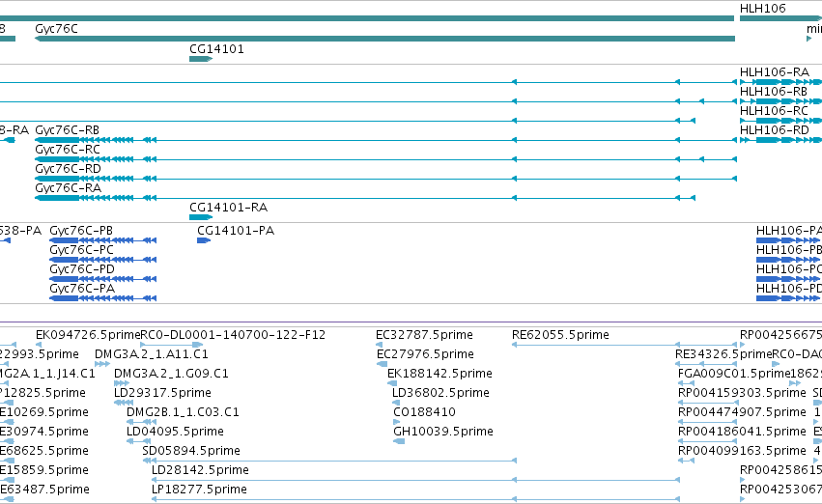Select the Gyc76C-RA transcript label

tap(69, 188)
